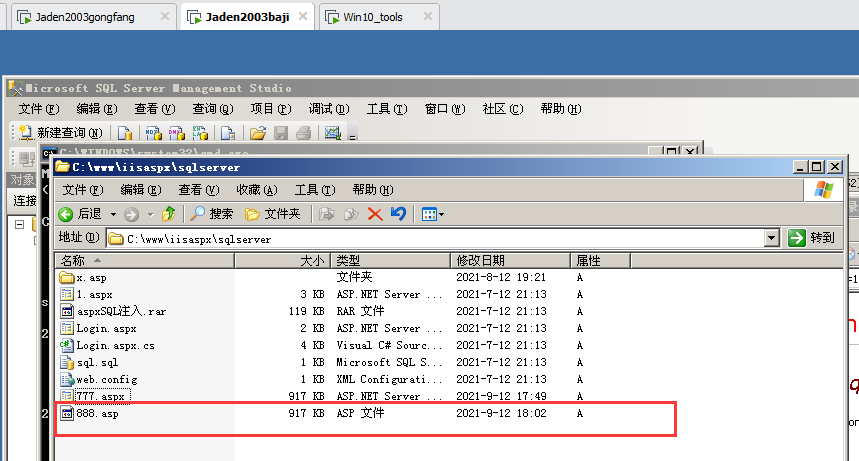Open the 查询 (Query) menu in SSMS
Image resolution: width=859 pixels, height=461 pixels.
point(212,109)
